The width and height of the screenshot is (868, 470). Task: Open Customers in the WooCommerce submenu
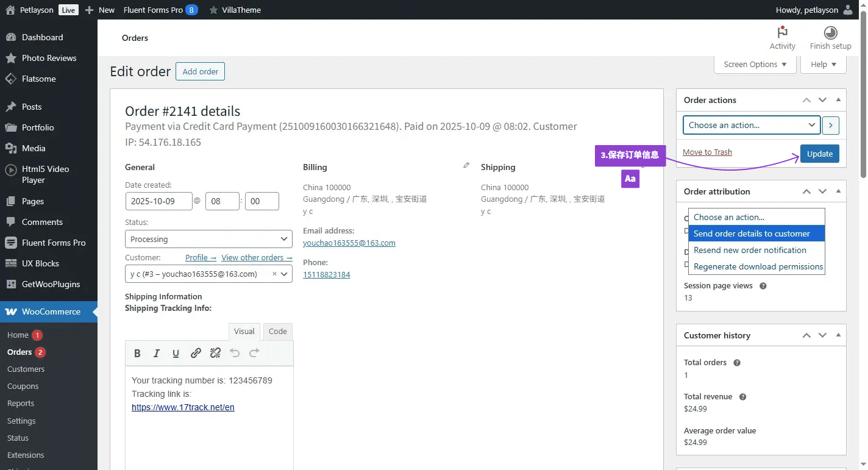26,369
